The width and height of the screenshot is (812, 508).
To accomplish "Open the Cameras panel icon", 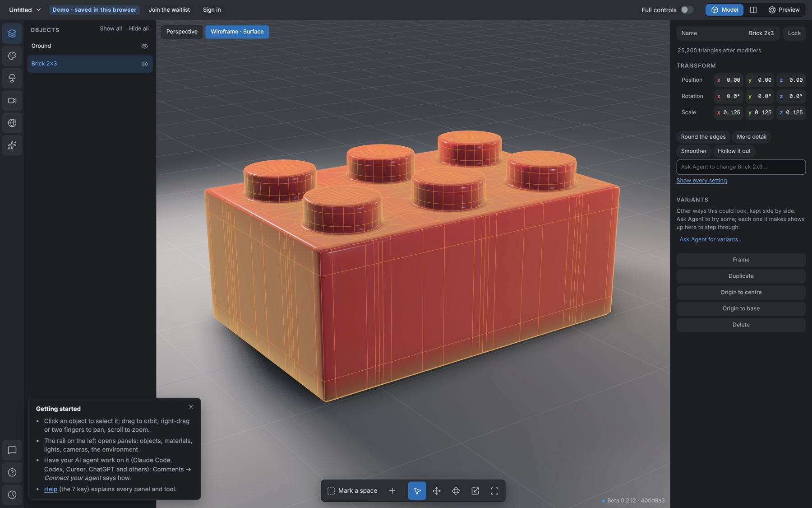I will click(x=12, y=101).
